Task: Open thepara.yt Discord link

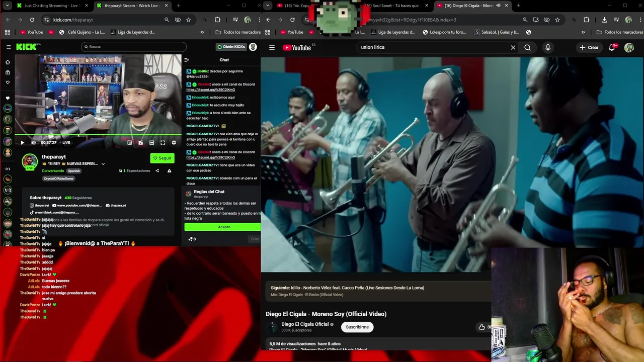Action: click(x=116, y=205)
